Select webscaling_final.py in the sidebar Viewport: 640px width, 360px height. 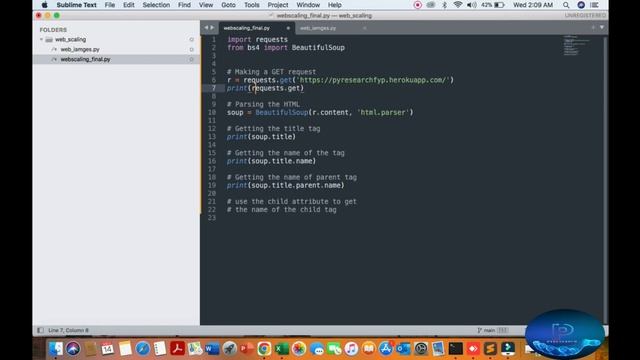85,59
